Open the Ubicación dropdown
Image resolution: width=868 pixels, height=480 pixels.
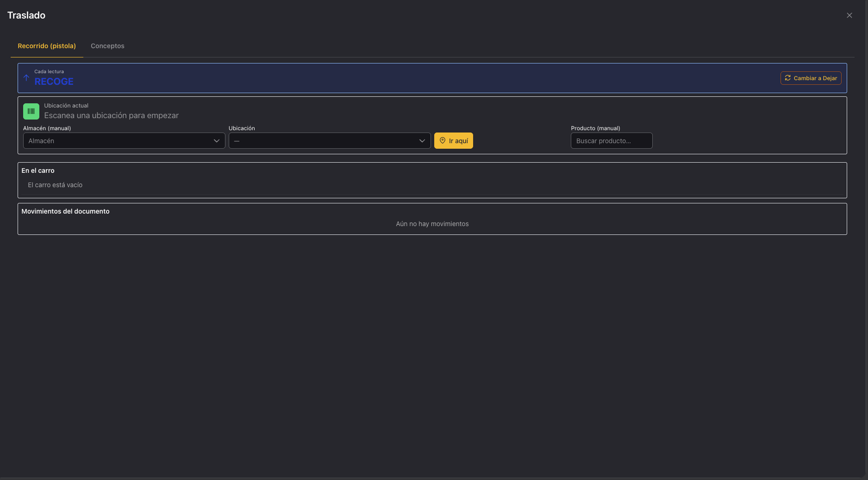coord(330,141)
